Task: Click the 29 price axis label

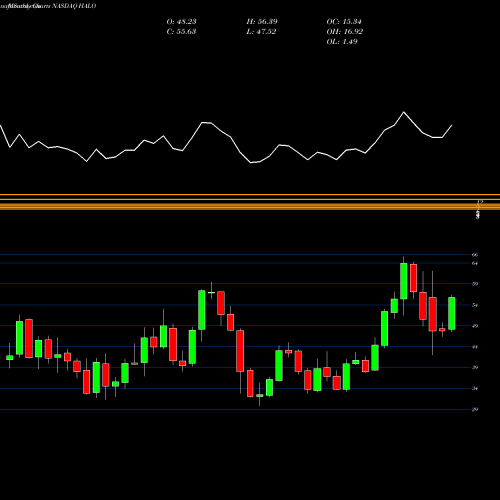Action: [475, 409]
